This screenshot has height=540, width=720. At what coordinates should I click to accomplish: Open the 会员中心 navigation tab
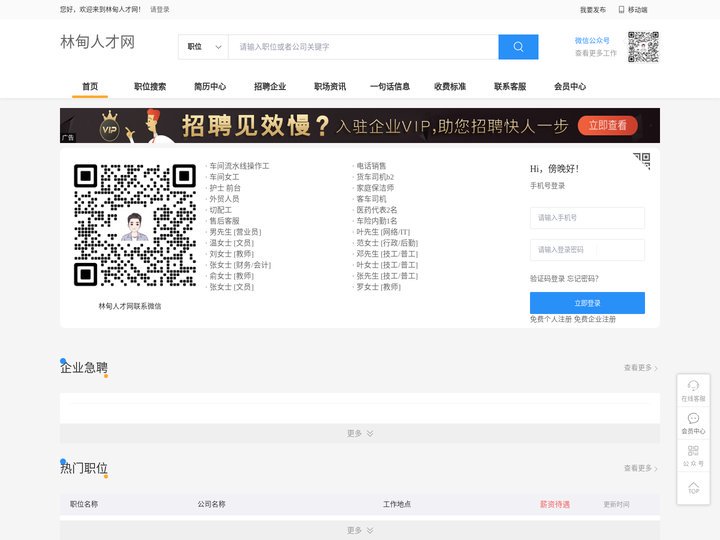click(x=570, y=86)
